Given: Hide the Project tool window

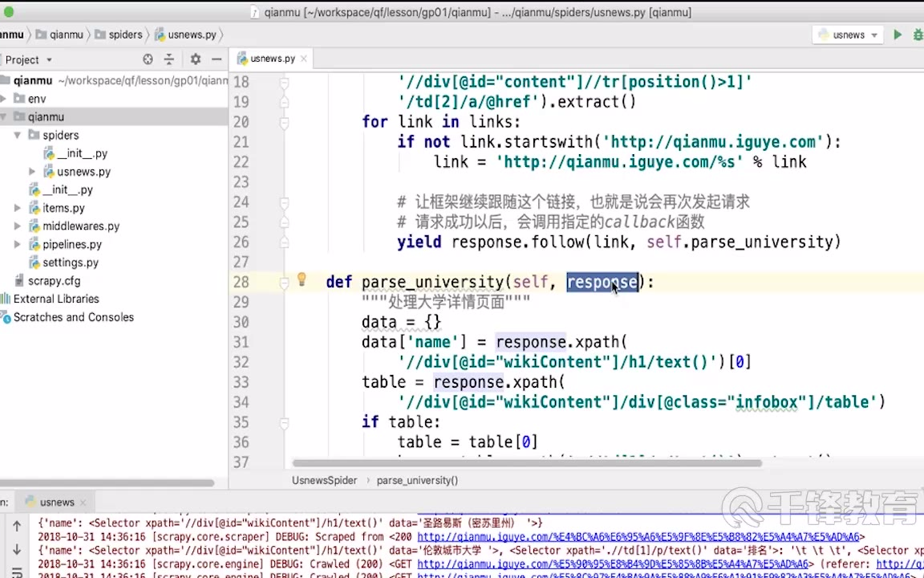Looking at the screenshot, I should click(x=217, y=59).
